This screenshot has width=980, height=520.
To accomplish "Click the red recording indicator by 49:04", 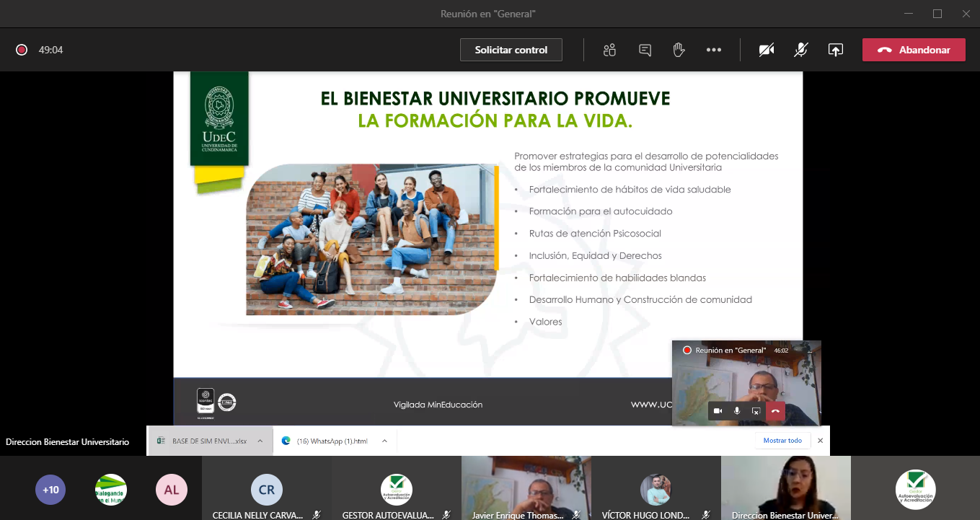I will (22, 50).
